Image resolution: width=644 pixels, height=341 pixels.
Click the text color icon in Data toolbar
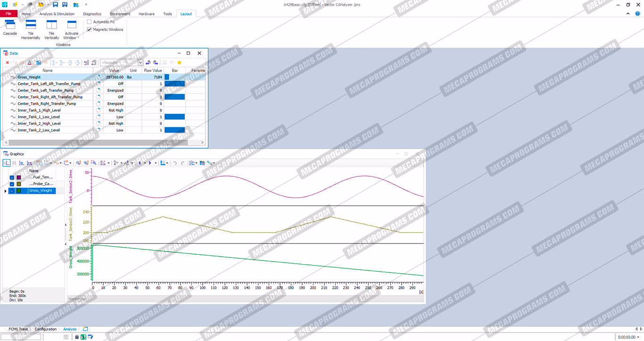tap(29, 62)
